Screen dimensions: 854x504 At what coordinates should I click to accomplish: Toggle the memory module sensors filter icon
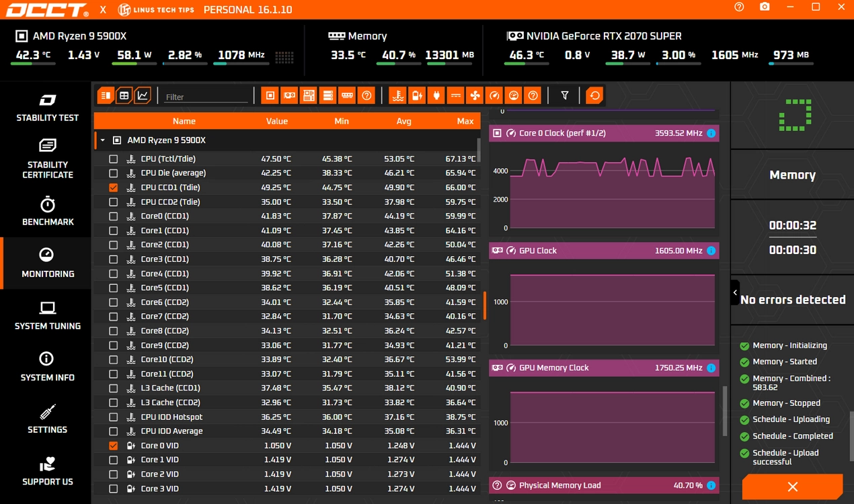click(347, 95)
